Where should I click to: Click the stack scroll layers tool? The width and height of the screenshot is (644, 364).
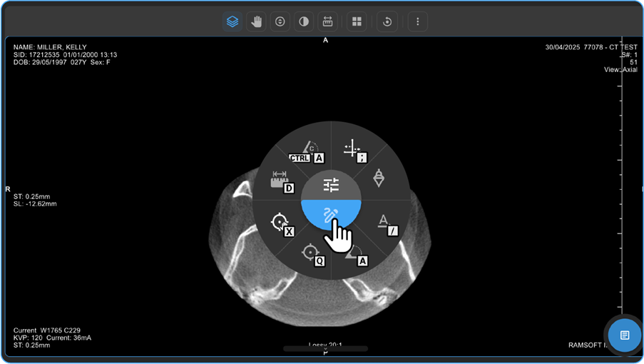[x=232, y=21]
